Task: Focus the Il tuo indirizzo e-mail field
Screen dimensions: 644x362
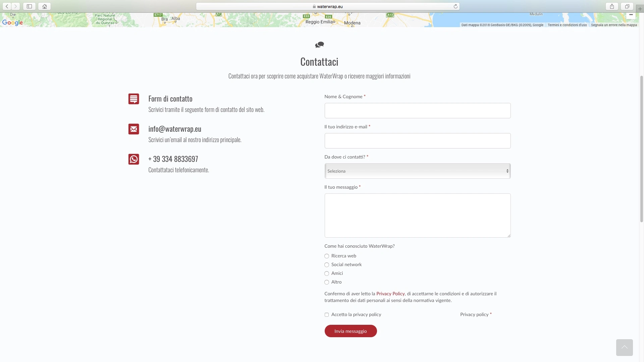Action: pos(417,141)
